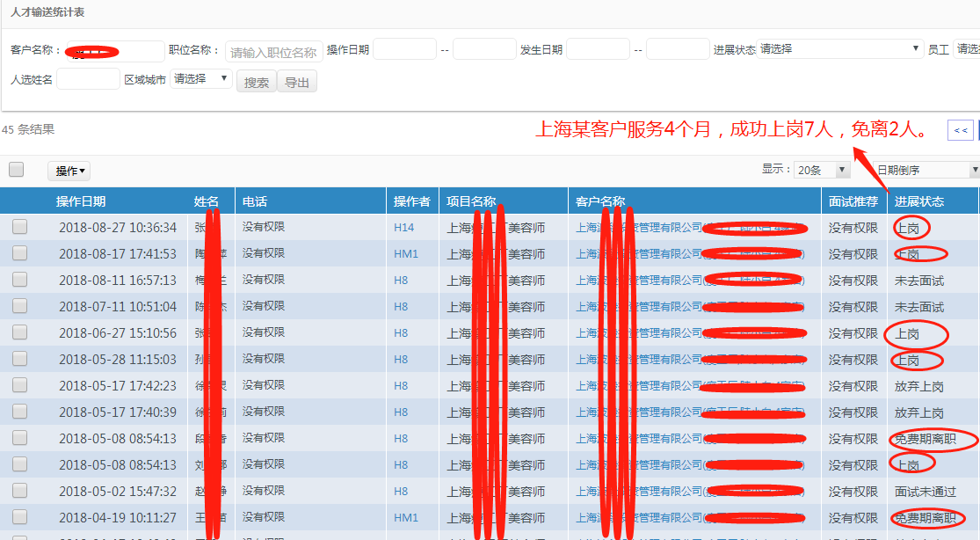Check the row dated 2018-04-19 10:11:27

(x=20, y=517)
